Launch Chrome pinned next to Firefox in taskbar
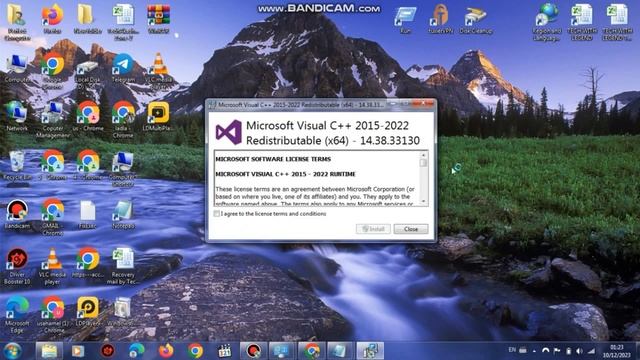Image resolution: width=640 pixels, height=360 pixels. pyautogui.click(x=195, y=351)
